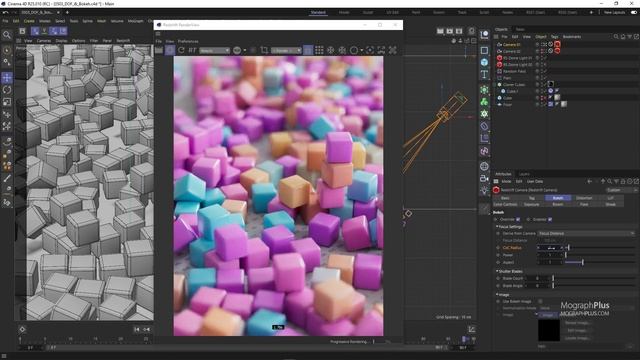Click the Blade Count slider
640x360 pixels.
pos(593,278)
